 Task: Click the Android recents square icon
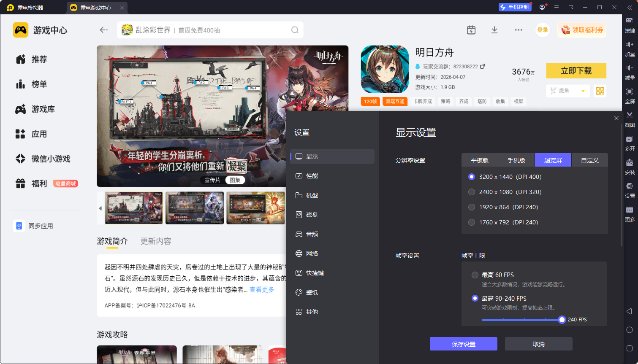coord(629,348)
